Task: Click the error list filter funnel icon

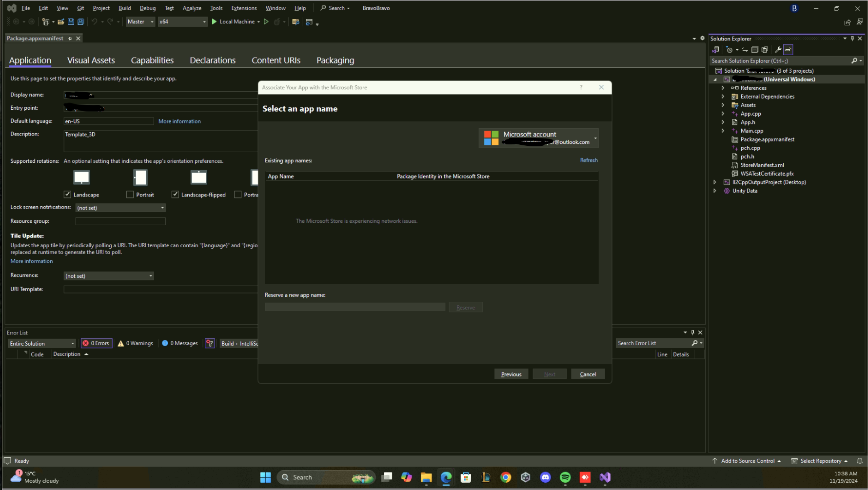Action: point(210,343)
